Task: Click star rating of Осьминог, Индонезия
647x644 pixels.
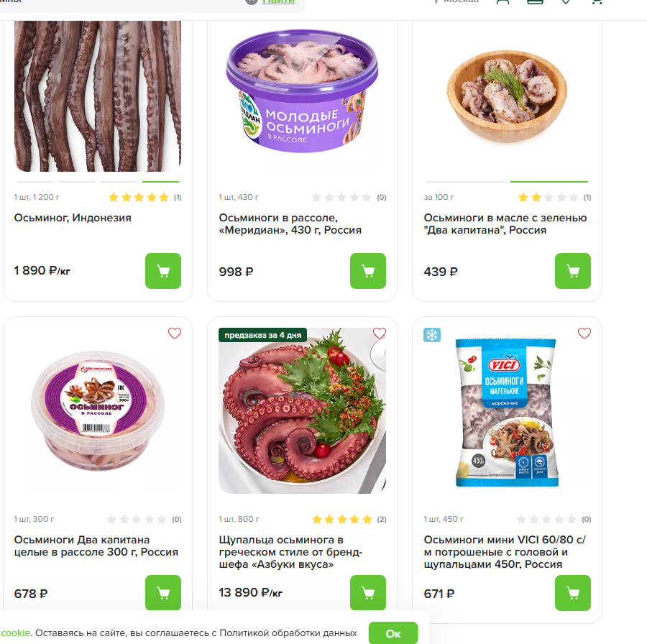Action: click(x=139, y=197)
